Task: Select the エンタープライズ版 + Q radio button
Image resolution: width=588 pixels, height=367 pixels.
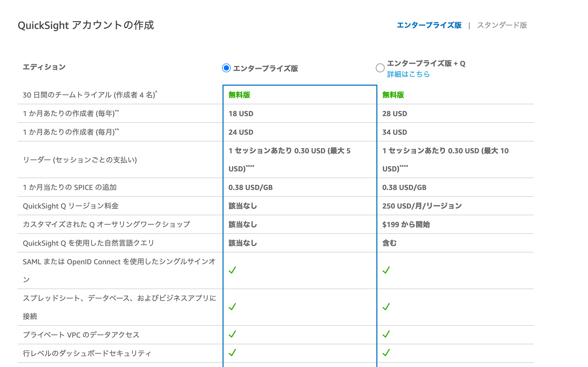Action: pyautogui.click(x=380, y=68)
